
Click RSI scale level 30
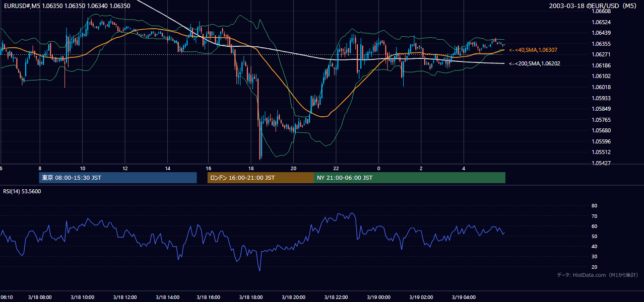(594, 257)
